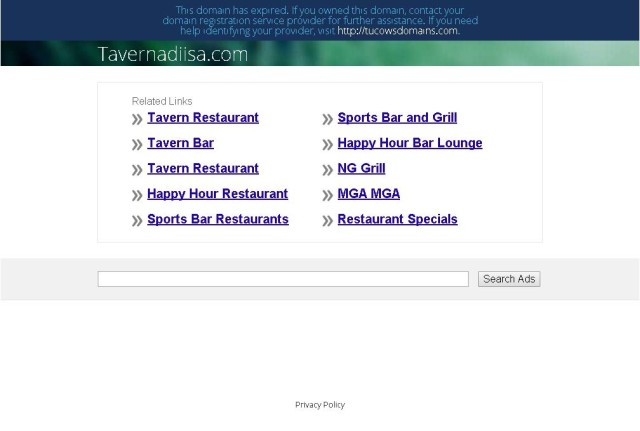Click the Tavernadiisa.com site title
The height and width of the screenshot is (431, 640).
[173, 54]
